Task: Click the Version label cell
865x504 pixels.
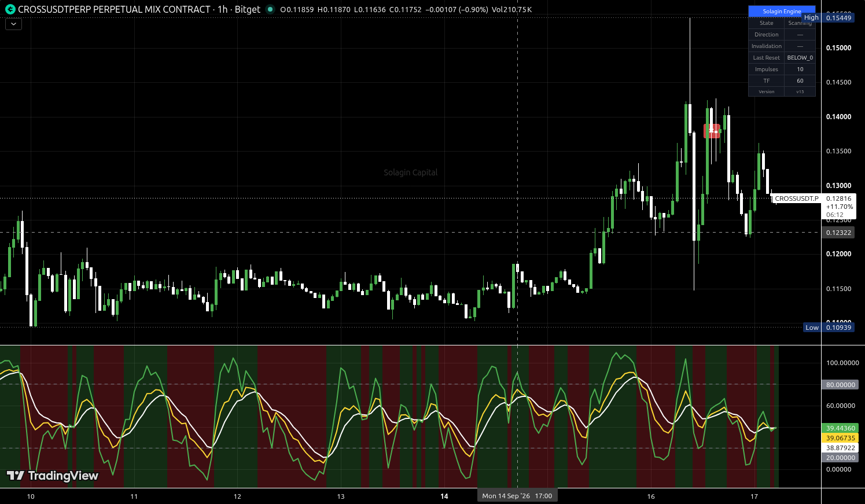Action: click(767, 91)
